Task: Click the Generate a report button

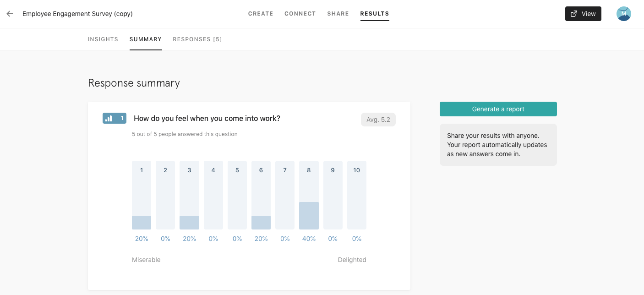Action: pyautogui.click(x=498, y=109)
